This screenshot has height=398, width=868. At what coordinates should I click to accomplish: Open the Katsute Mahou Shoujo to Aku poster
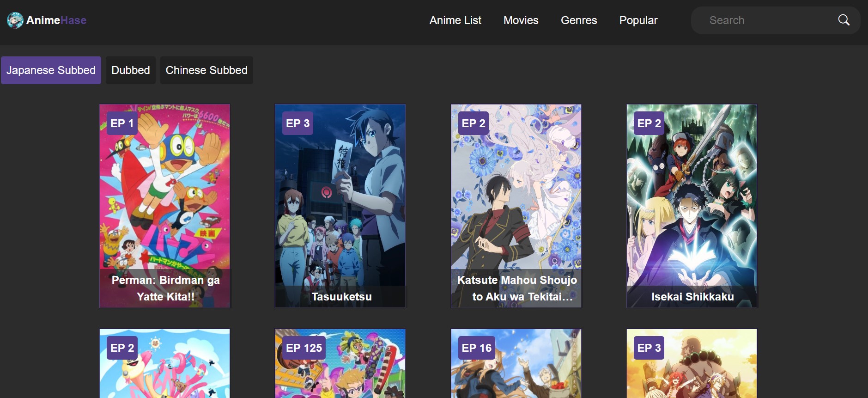[x=516, y=206]
